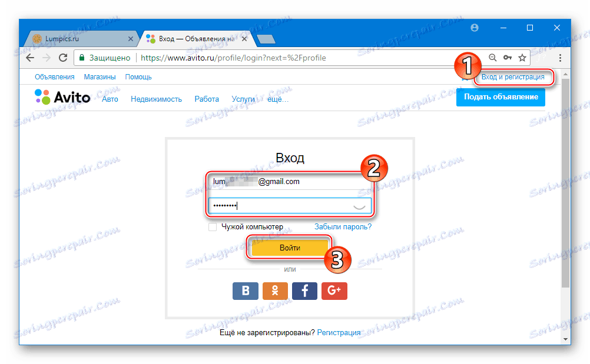Viewport: 590px width, 364px height.
Task: Go back with the browser back arrow
Action: [30, 58]
